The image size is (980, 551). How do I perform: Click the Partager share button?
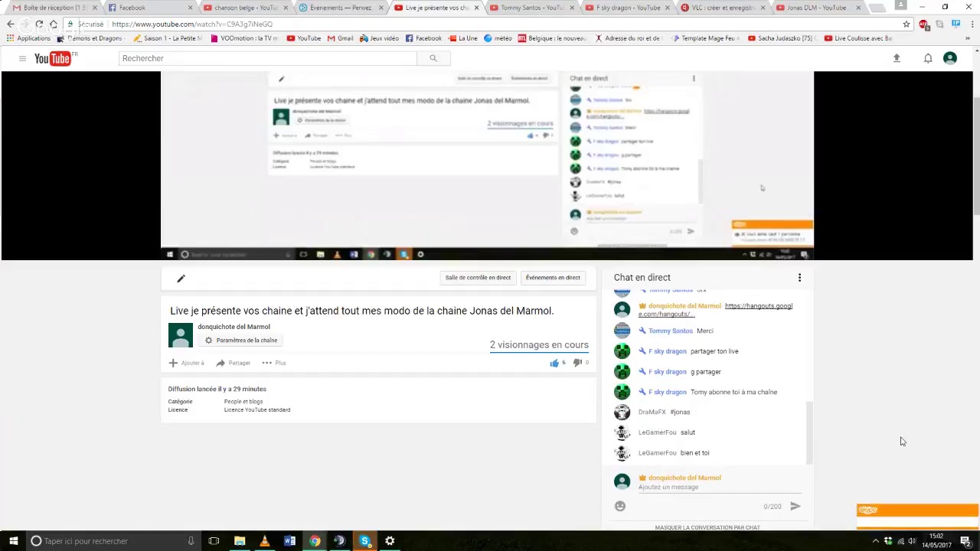point(234,363)
